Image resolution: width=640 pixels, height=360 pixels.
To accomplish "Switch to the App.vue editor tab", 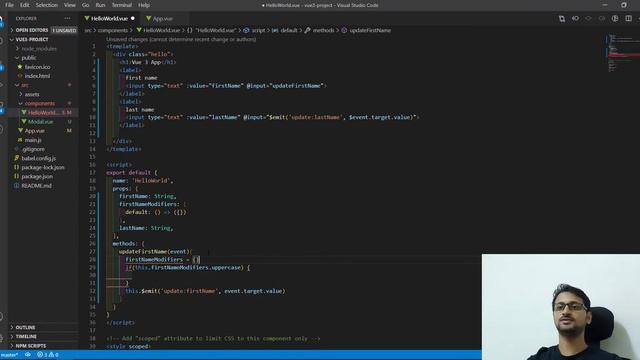I will click(x=162, y=18).
